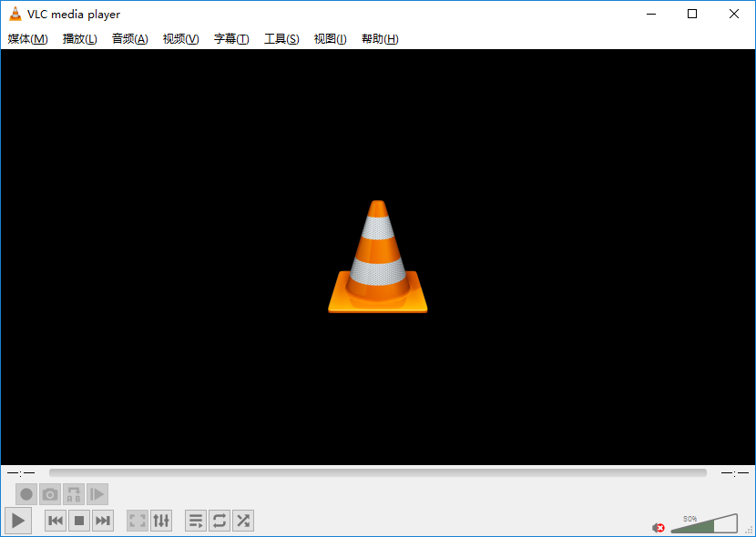Open the 工具(S) menu

(x=281, y=39)
